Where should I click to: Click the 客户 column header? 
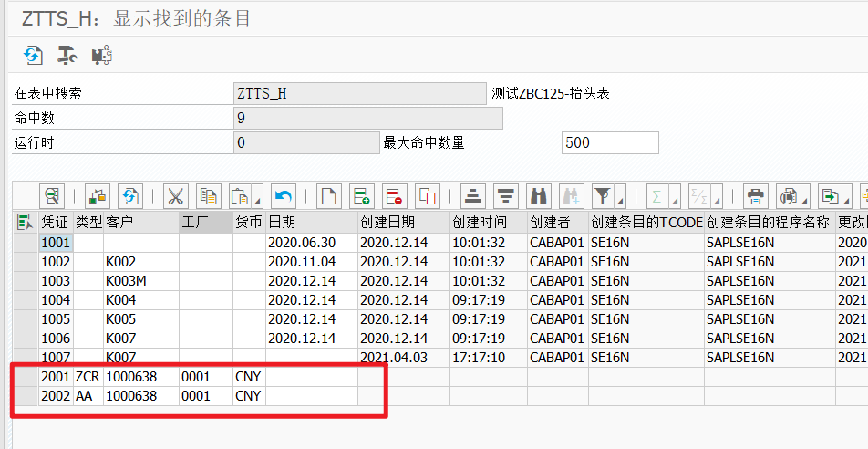click(141, 223)
